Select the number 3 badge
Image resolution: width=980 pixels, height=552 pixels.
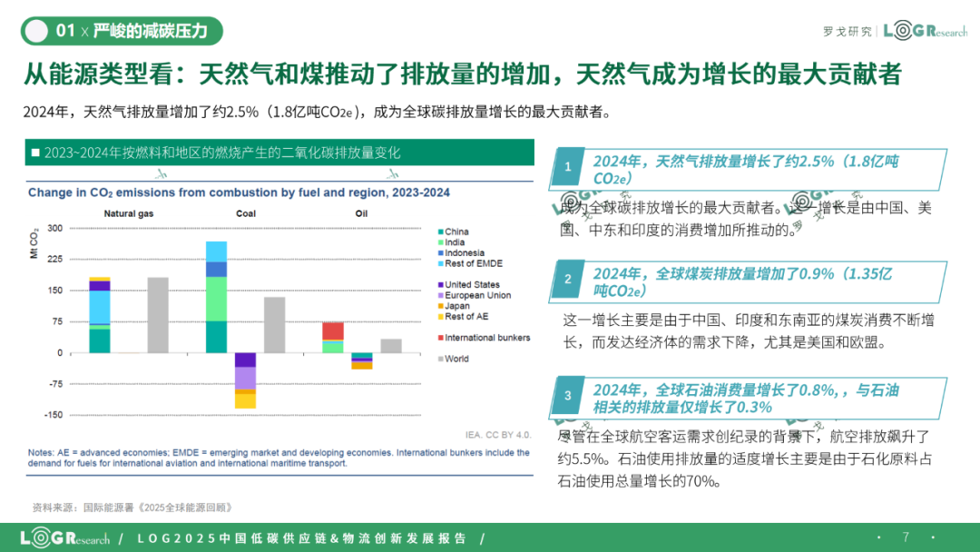[567, 395]
